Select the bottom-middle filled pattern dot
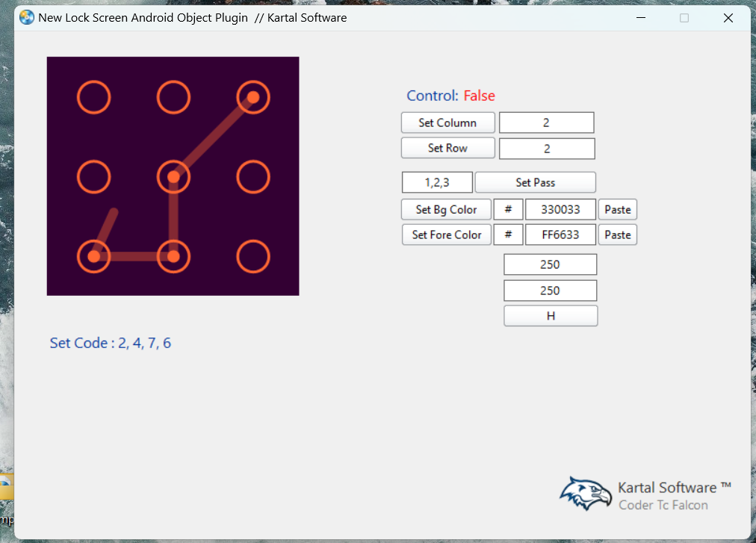 (173, 256)
